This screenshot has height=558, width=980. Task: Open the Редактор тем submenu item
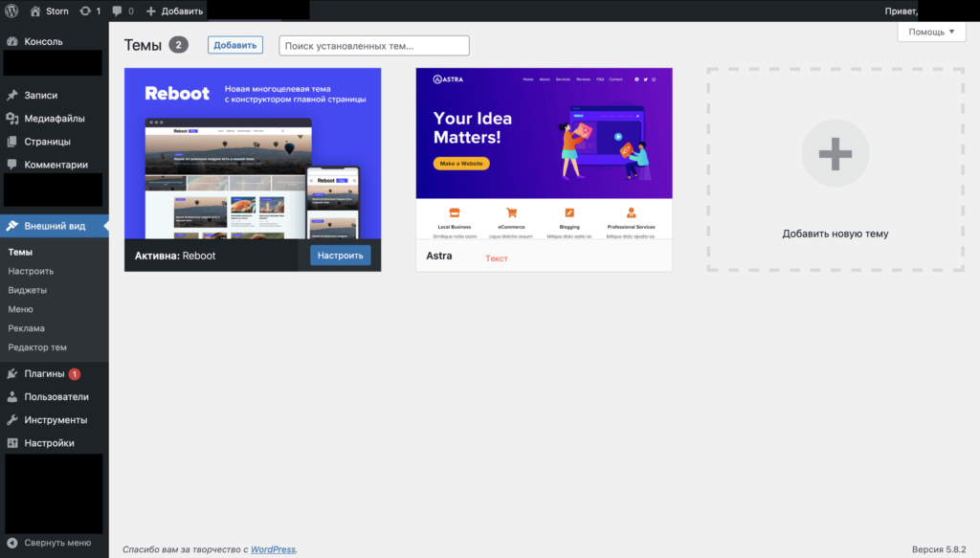[x=37, y=347]
